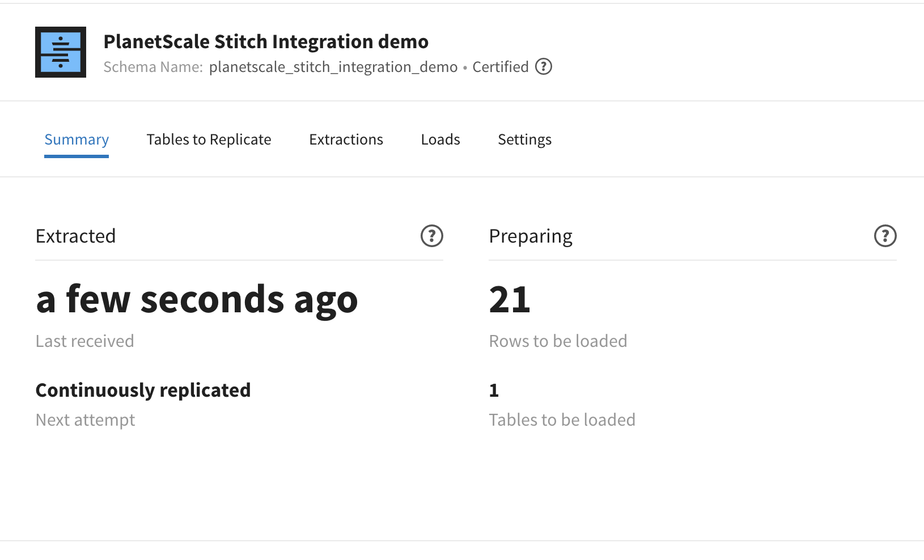Viewport: 924px width, 560px height.
Task: Switch to the Loads tab
Action: (x=440, y=139)
